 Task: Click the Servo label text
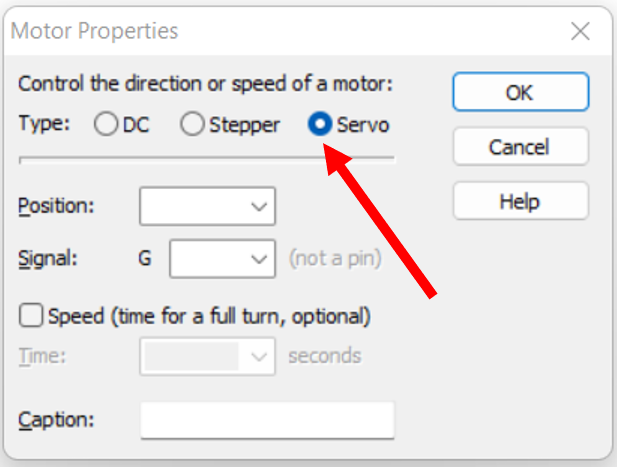363,125
